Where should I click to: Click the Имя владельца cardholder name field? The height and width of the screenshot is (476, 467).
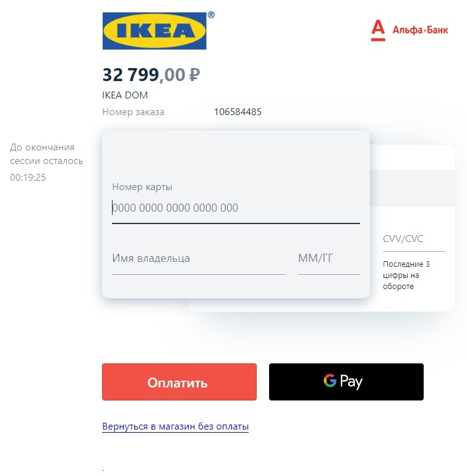(198, 259)
